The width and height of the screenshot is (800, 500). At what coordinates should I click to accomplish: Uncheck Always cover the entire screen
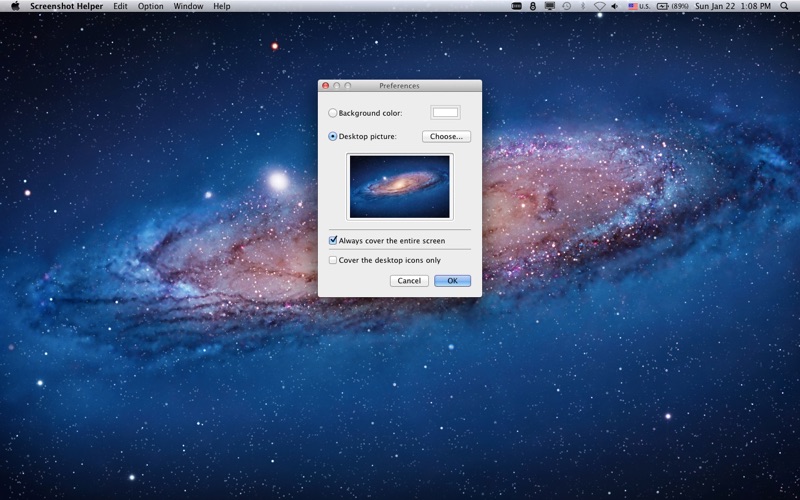[x=333, y=240]
